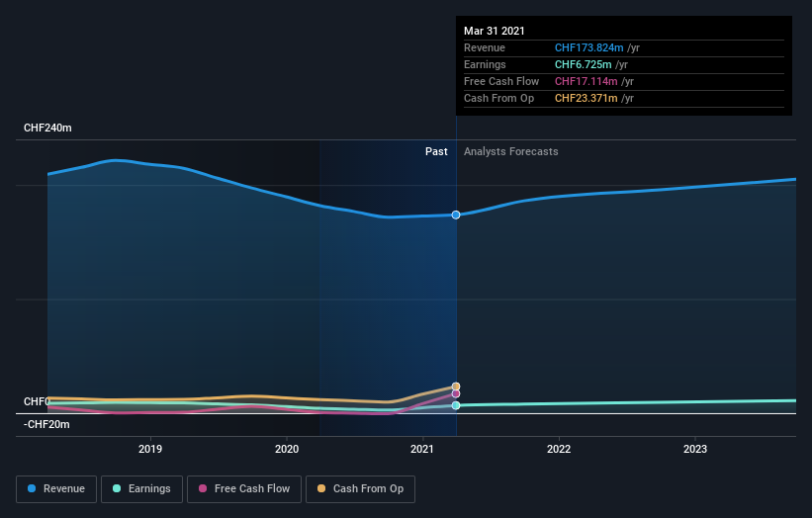The width and height of the screenshot is (812, 518).
Task: Select the 2019 x-axis label
Action: [x=150, y=449]
